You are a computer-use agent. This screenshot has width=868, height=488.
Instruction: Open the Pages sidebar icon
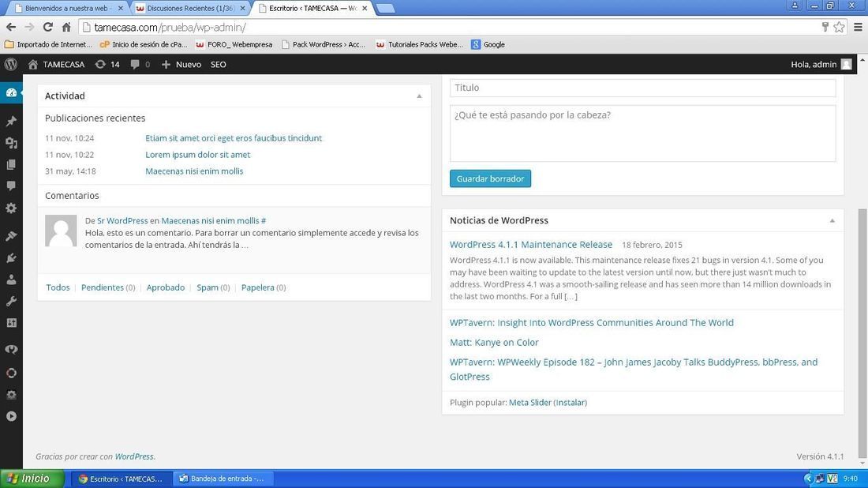[11, 164]
